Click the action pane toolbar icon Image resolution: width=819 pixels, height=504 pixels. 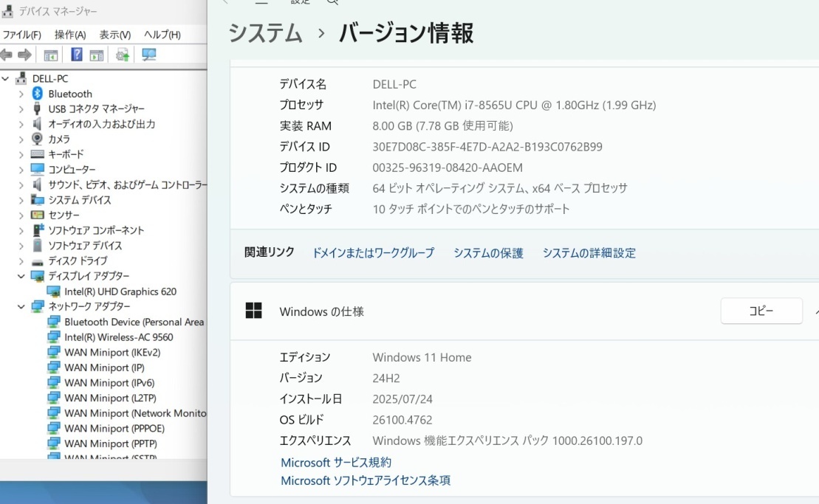point(97,55)
